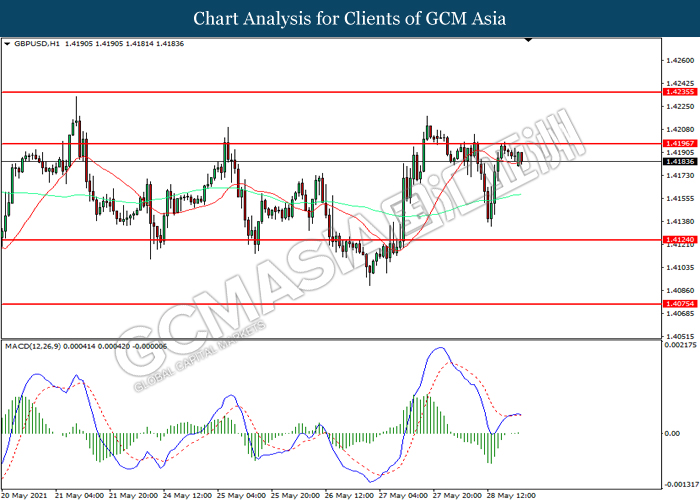
Task: Click the 1.42600 price scale value
Action: click(x=680, y=61)
